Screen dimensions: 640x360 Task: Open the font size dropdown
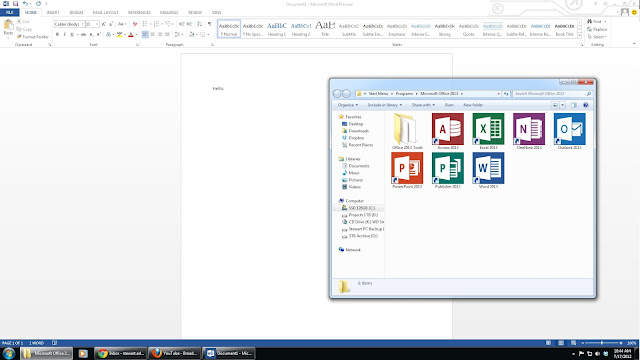pos(97,24)
